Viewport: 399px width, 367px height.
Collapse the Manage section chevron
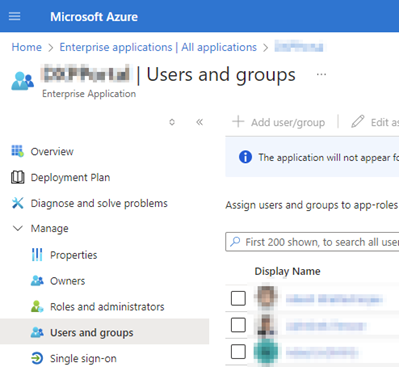(x=17, y=229)
